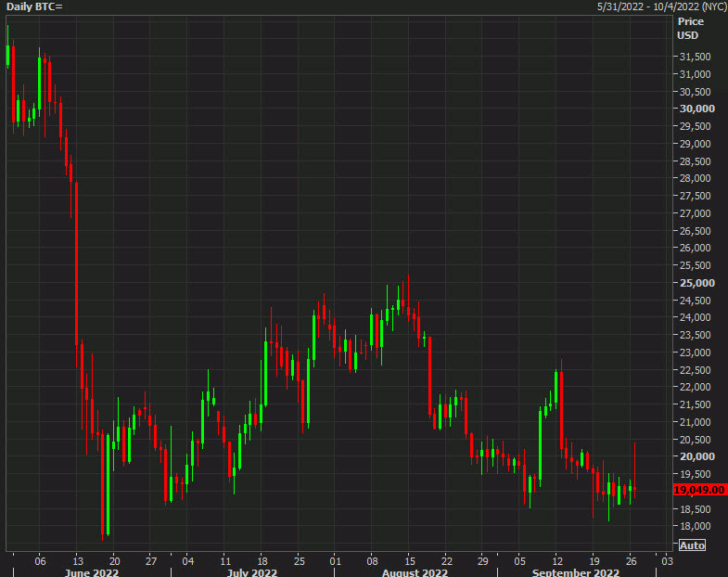Click the red 19,049.00 current price tag

tap(698, 489)
